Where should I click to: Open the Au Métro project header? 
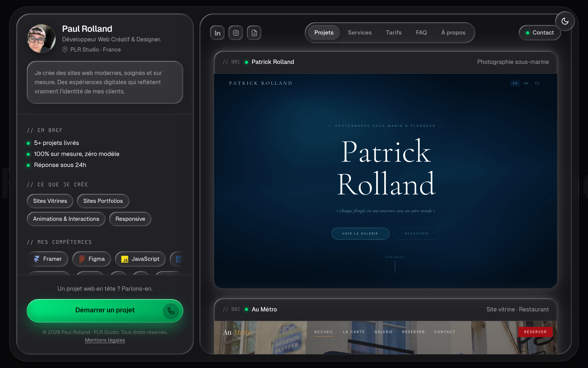[386, 309]
